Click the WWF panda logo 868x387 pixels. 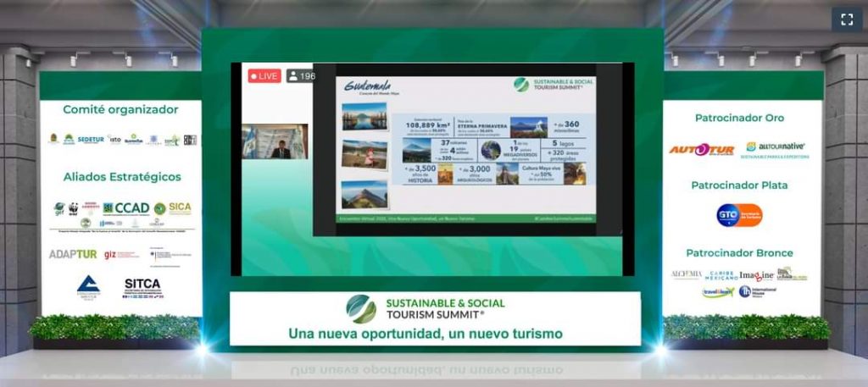point(73,207)
